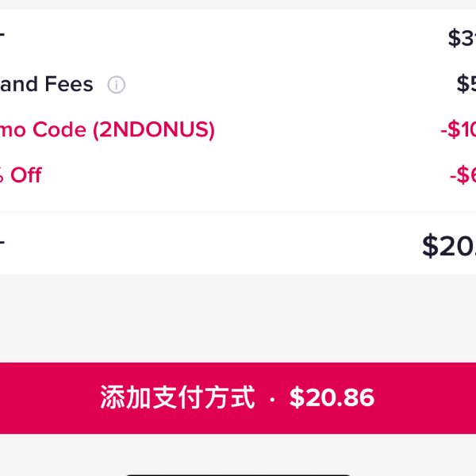Open the info icon beside Fees
The width and height of the screenshot is (476, 476).
117,84
